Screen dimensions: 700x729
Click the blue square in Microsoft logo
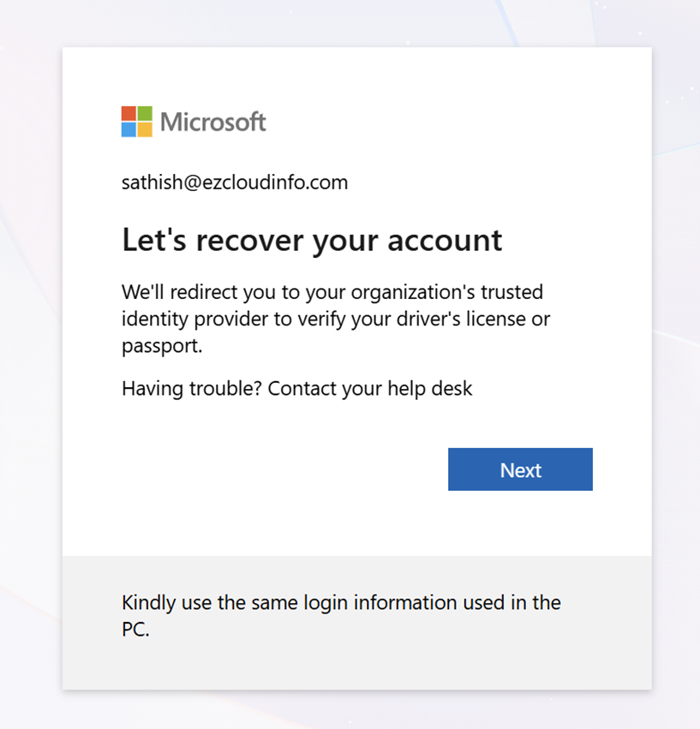tap(129, 130)
